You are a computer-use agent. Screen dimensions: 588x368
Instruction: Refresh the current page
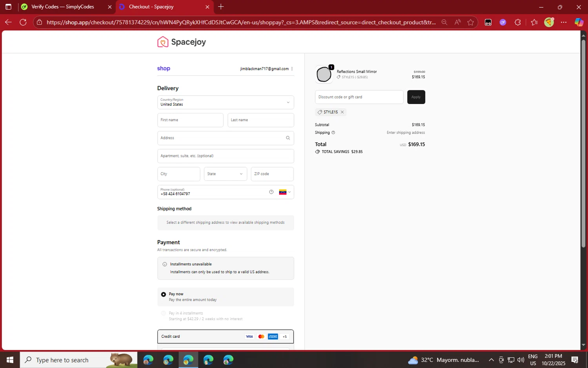(x=23, y=22)
